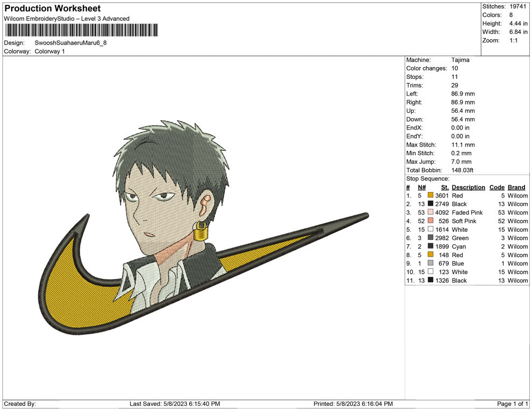The image size is (532, 409).
Task: Click stitch count '4092' in row 3
Action: pyautogui.click(x=442, y=213)
